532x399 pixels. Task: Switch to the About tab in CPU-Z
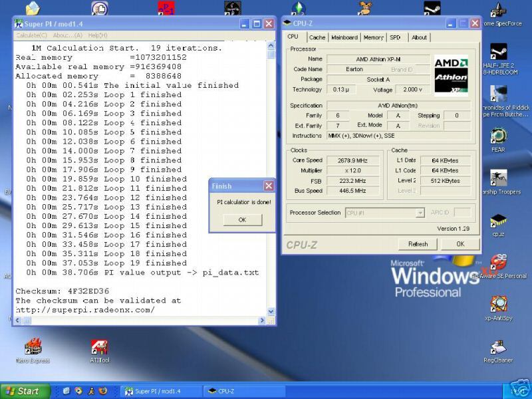(x=419, y=37)
